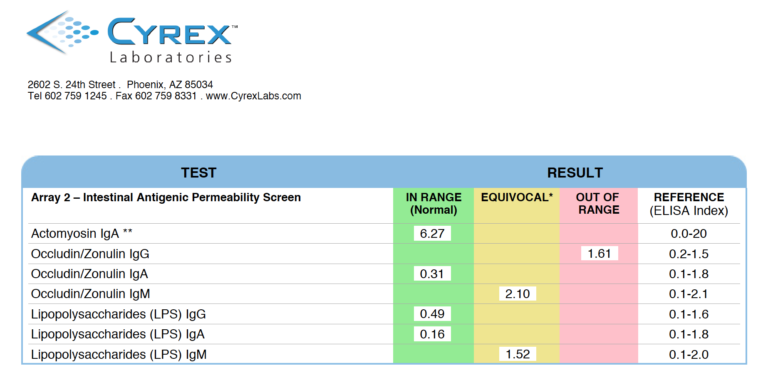Screen dimensions: 768x380
Task: Click the EQUIVOCAL* header
Action: pyautogui.click(x=517, y=197)
